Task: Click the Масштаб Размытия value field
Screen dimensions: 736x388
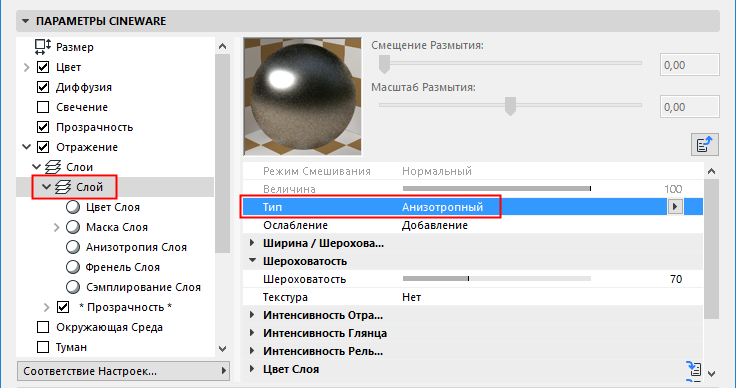Action: pyautogui.click(x=690, y=107)
